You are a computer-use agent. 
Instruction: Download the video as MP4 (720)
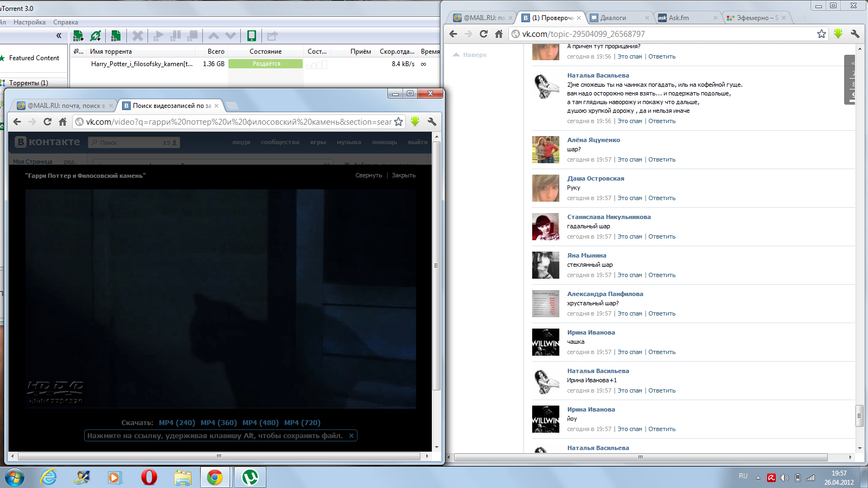click(302, 423)
